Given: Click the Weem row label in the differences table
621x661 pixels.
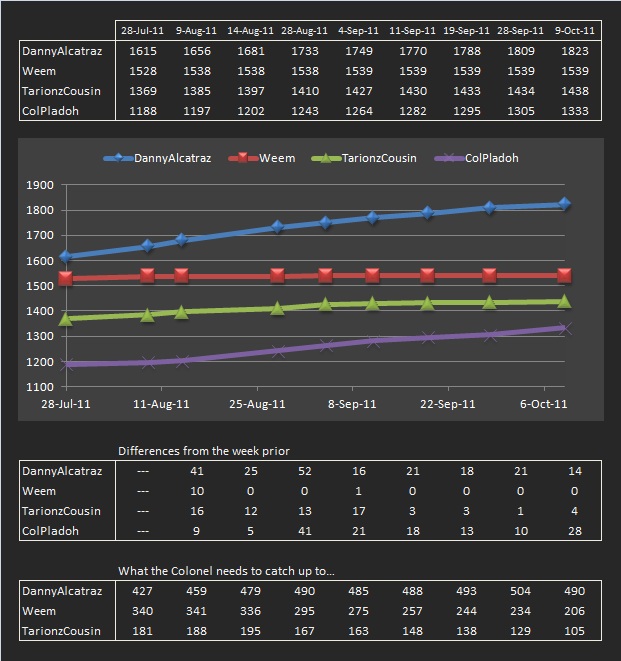Looking at the screenshot, I should 39,491.
